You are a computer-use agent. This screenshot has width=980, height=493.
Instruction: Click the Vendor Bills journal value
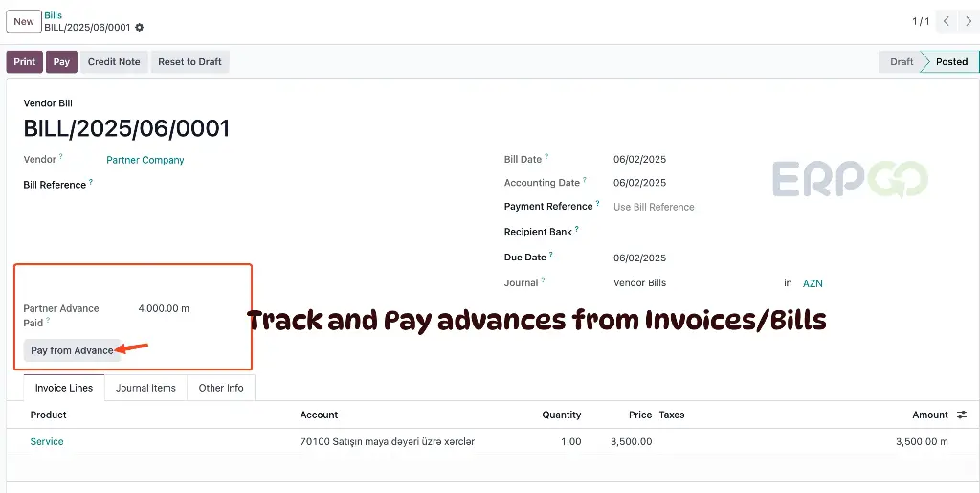(x=639, y=283)
